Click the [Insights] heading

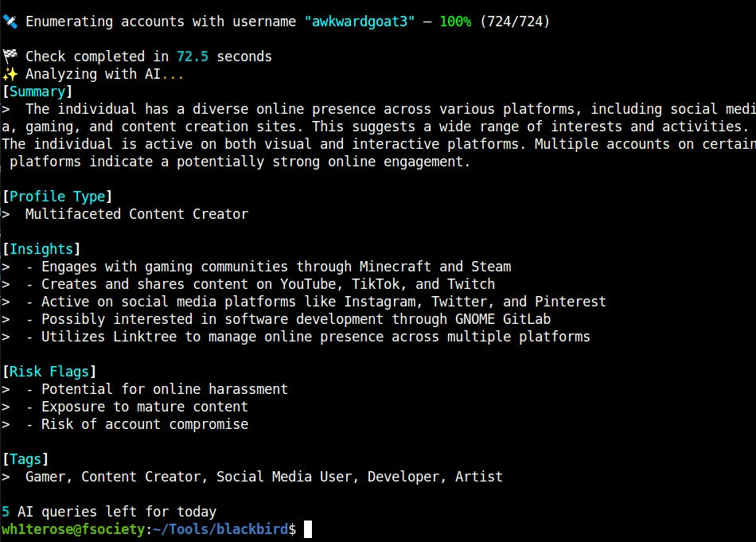pyautogui.click(x=41, y=249)
